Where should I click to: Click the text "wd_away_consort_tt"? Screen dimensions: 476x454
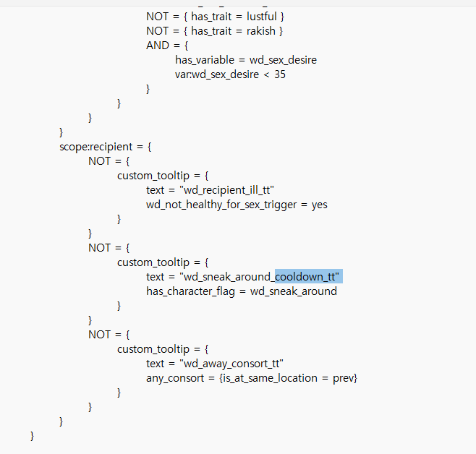pos(231,364)
